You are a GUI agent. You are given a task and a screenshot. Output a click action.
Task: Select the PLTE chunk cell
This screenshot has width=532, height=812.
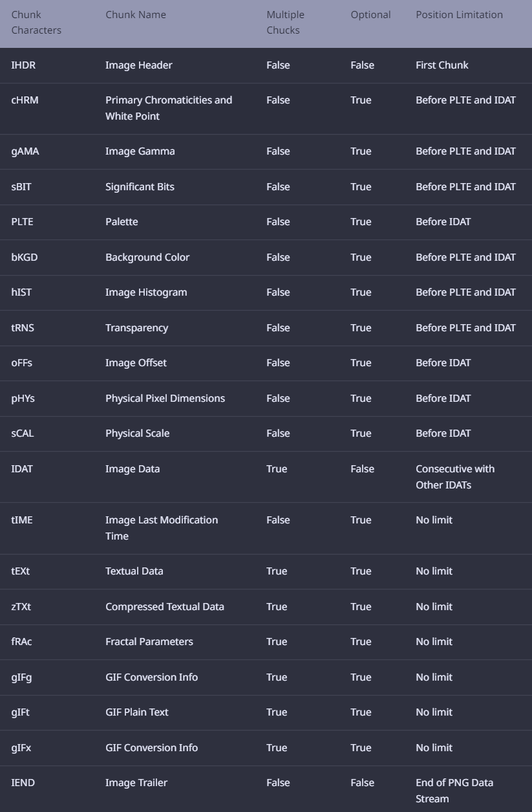point(22,222)
